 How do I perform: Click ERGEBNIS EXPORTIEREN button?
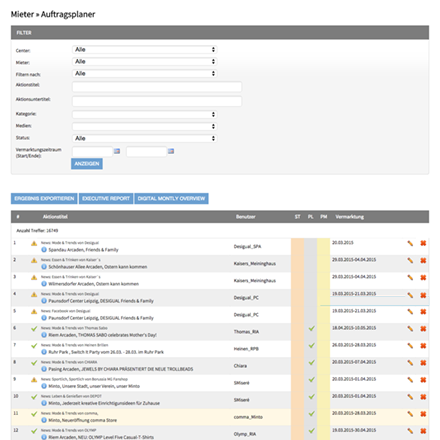[44, 199]
